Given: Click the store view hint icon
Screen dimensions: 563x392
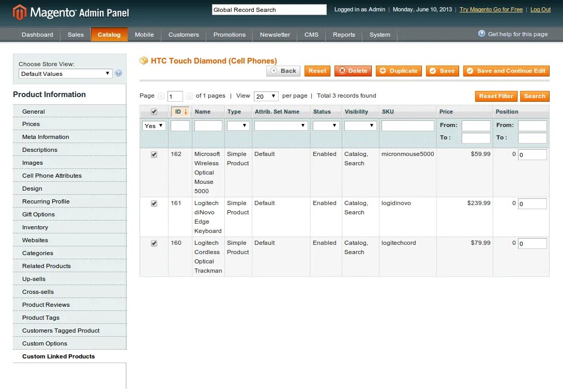Looking at the screenshot, I should coord(118,74).
